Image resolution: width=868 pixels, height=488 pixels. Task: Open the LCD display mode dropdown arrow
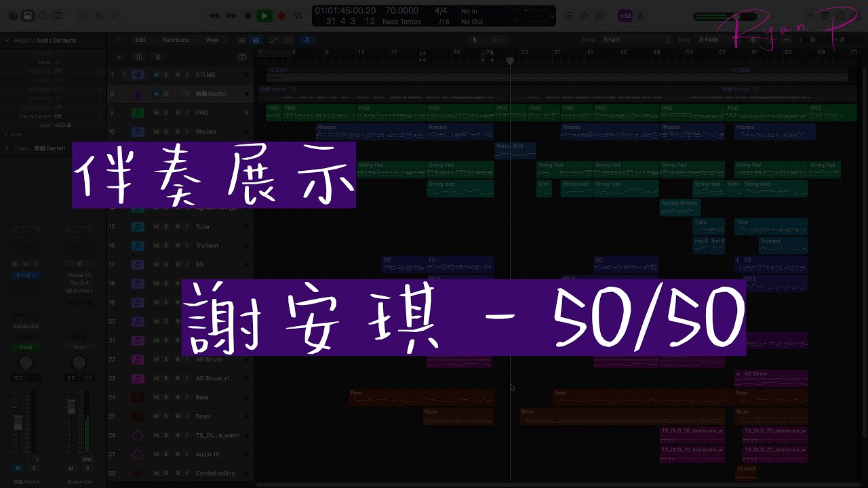click(551, 16)
